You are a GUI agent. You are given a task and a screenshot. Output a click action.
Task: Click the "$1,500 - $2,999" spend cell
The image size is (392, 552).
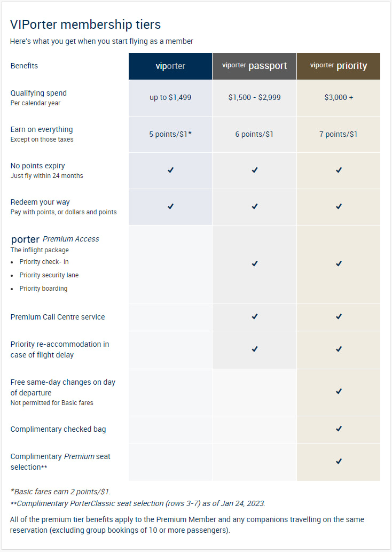(255, 98)
